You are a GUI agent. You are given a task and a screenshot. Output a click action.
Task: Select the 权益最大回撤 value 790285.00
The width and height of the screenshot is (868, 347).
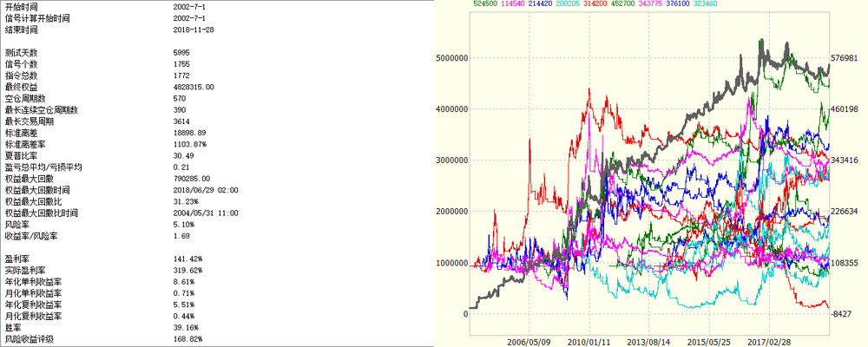194,178
